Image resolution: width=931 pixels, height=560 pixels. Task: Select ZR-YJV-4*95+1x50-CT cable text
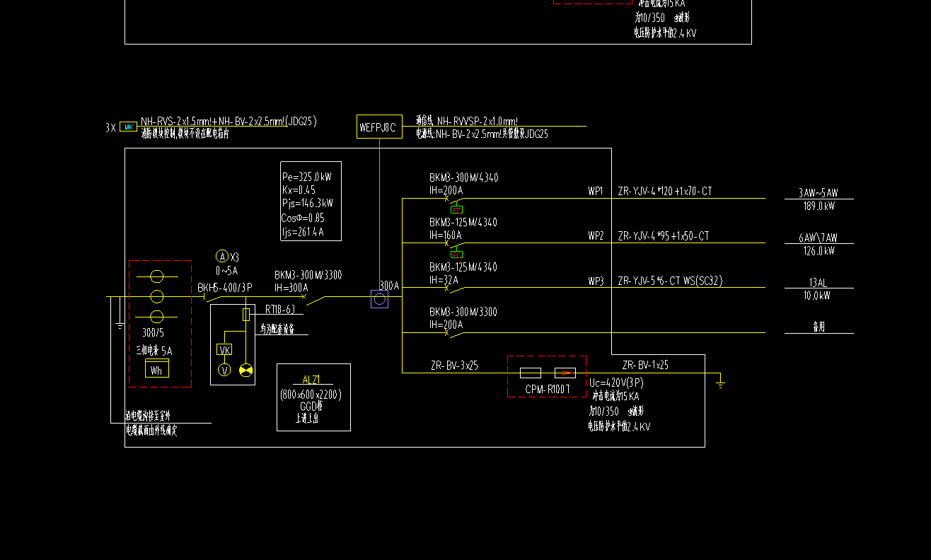(664, 235)
